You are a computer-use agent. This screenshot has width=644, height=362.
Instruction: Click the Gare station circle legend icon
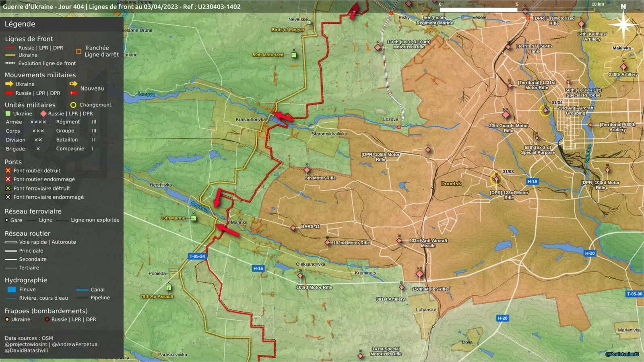click(x=6, y=220)
